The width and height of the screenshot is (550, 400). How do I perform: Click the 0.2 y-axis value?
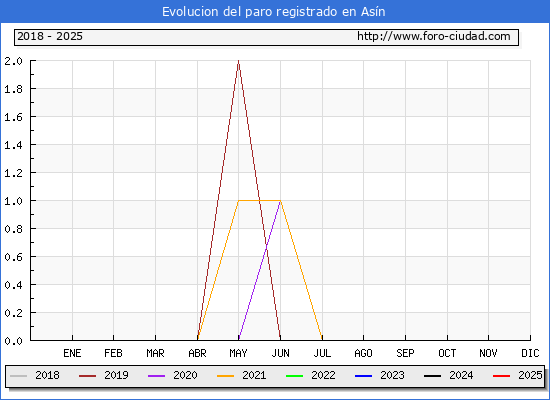tap(13, 313)
